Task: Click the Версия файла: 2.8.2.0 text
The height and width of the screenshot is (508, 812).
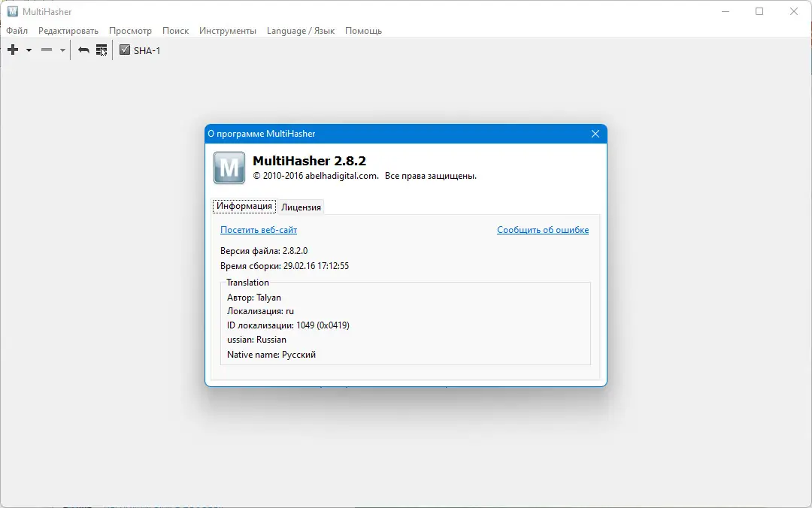Action: (264, 251)
